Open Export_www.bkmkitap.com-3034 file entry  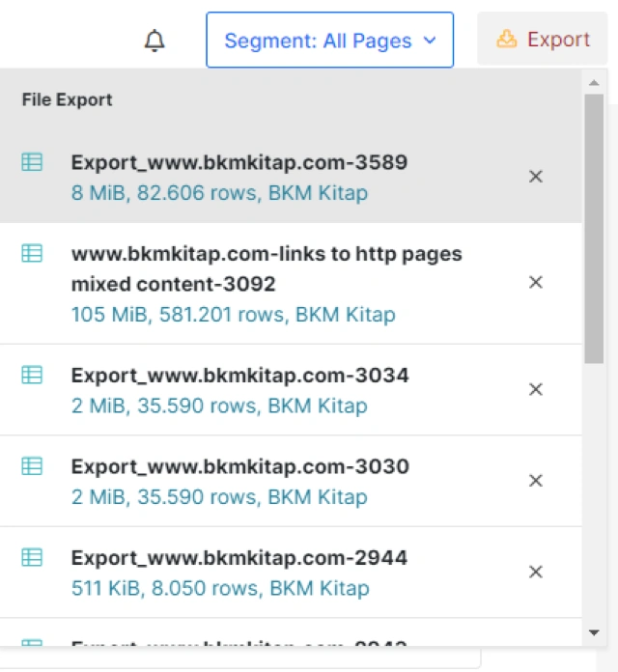tap(239, 376)
